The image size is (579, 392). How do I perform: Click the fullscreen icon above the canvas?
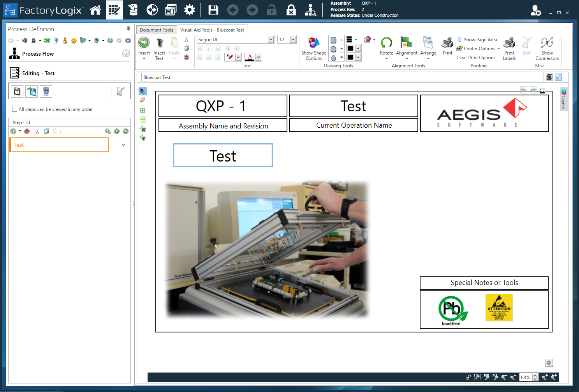(542, 90)
